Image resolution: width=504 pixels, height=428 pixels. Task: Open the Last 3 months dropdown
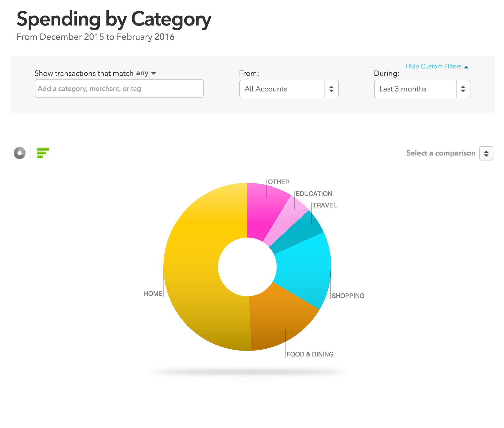(422, 89)
